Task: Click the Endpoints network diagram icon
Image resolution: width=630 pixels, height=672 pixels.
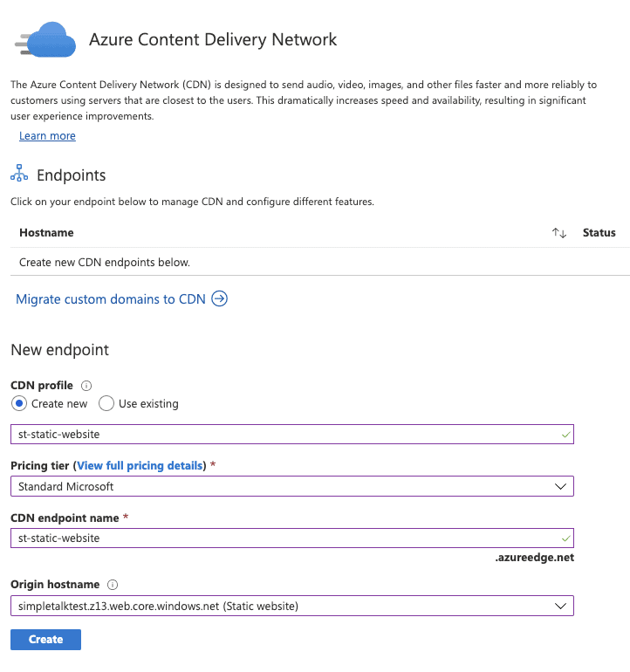Action: 19,173
